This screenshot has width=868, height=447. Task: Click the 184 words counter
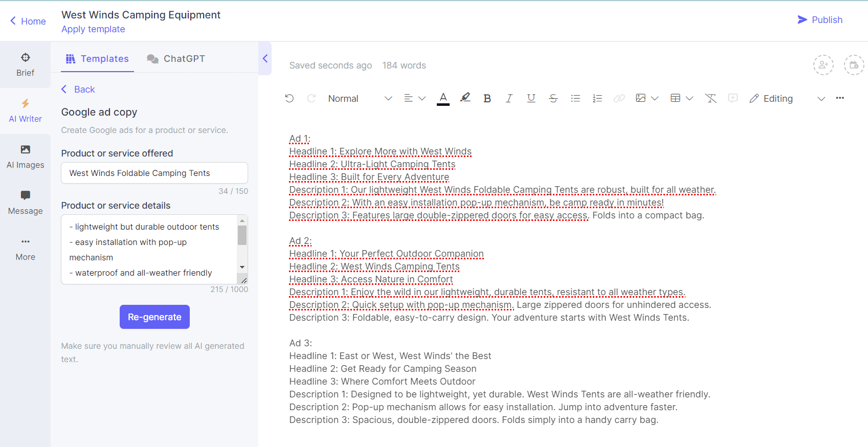[404, 65]
